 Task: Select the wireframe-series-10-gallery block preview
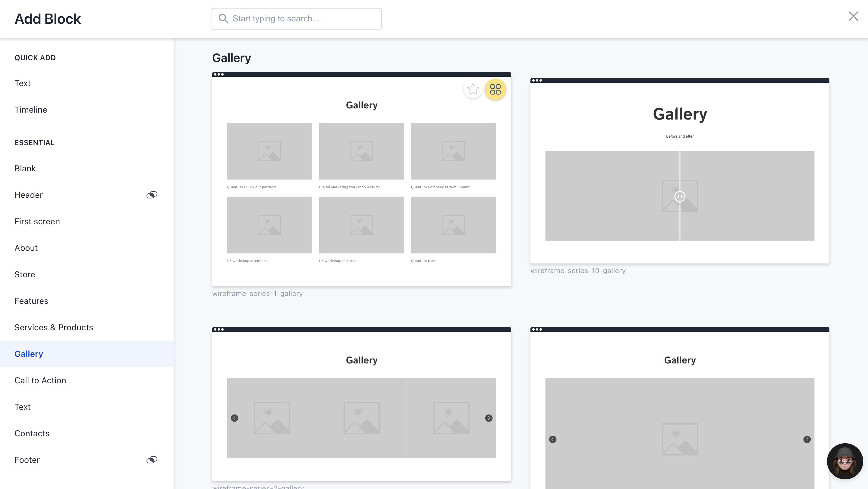[x=680, y=171]
